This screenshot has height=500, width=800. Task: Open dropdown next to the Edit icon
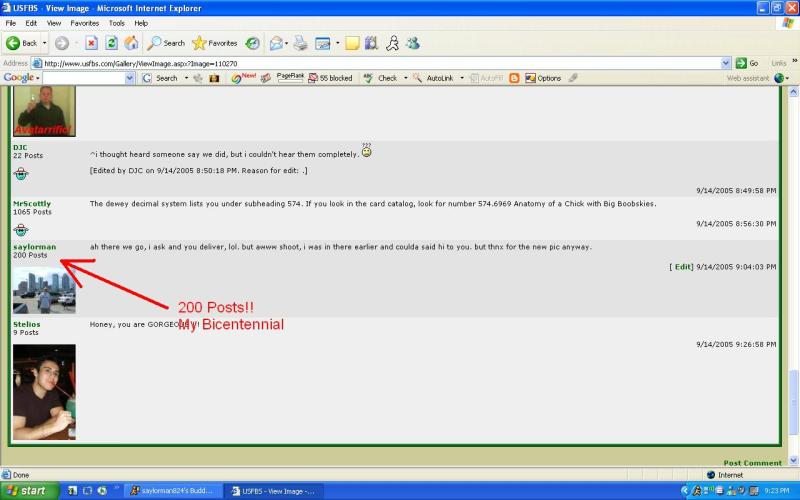337,43
